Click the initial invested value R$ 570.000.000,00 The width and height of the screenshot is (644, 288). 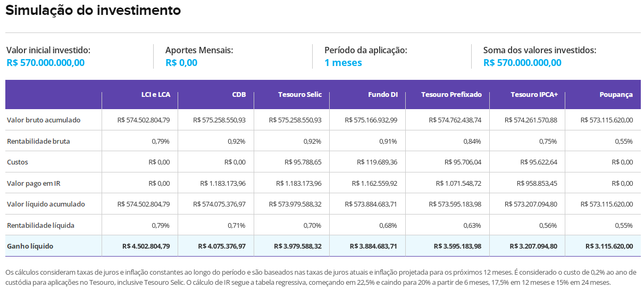coord(45,63)
